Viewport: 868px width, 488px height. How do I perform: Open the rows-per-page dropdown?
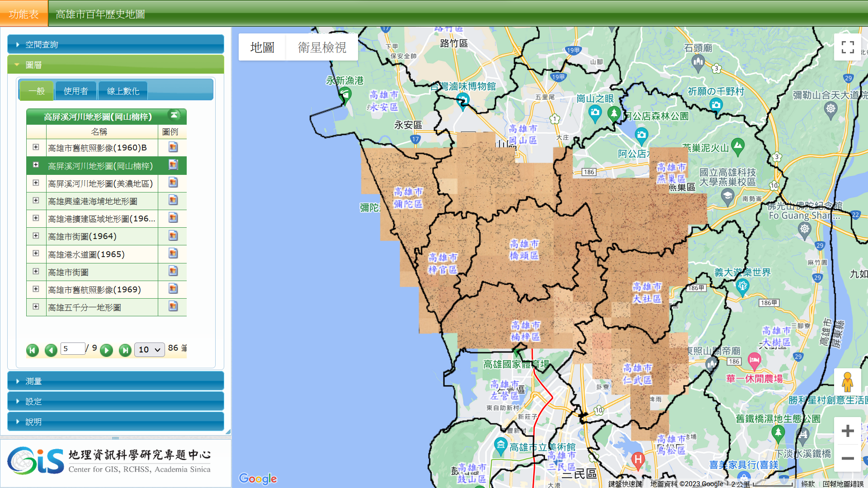pyautogui.click(x=150, y=350)
